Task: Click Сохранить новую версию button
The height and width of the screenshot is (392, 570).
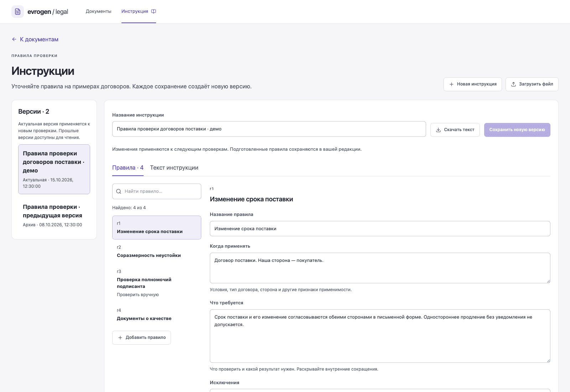Action: click(517, 130)
